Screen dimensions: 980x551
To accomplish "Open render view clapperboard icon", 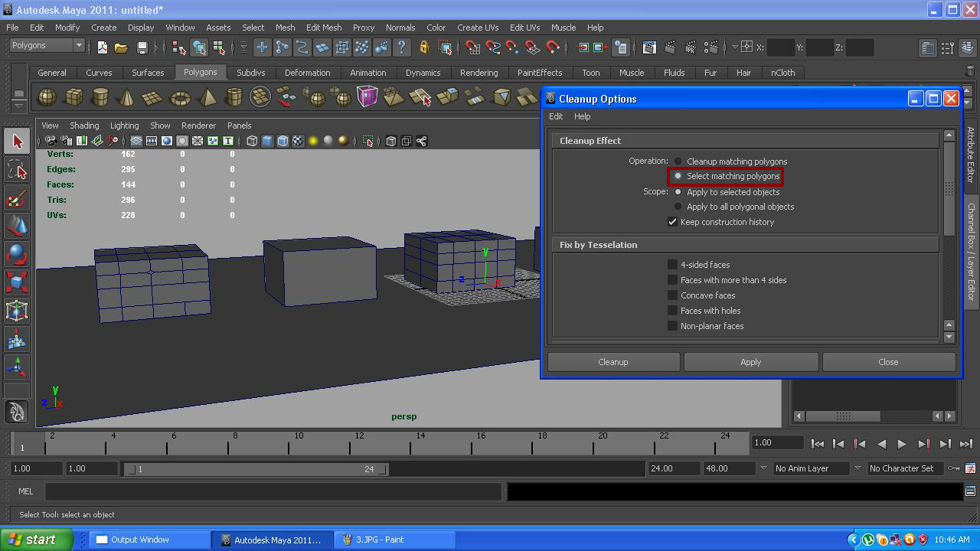I will tap(649, 47).
